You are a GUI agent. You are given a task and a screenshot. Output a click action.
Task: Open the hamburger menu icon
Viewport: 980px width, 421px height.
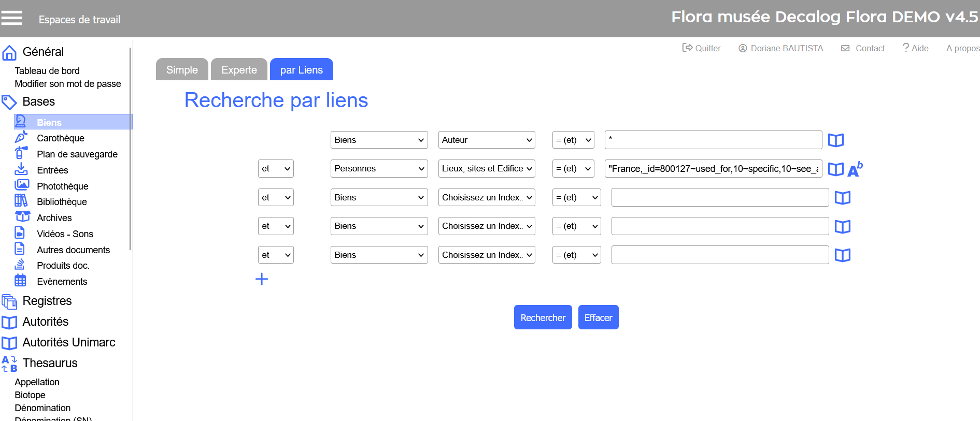click(11, 18)
